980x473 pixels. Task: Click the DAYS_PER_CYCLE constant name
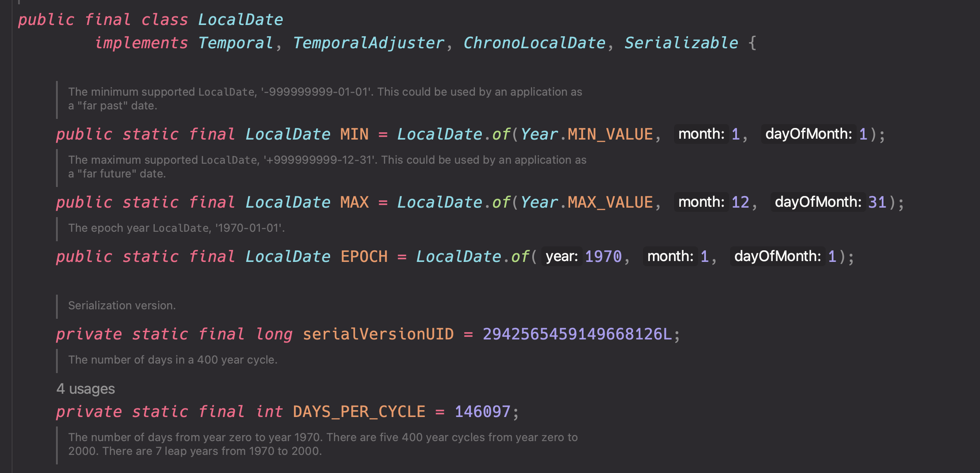pyautogui.click(x=359, y=412)
